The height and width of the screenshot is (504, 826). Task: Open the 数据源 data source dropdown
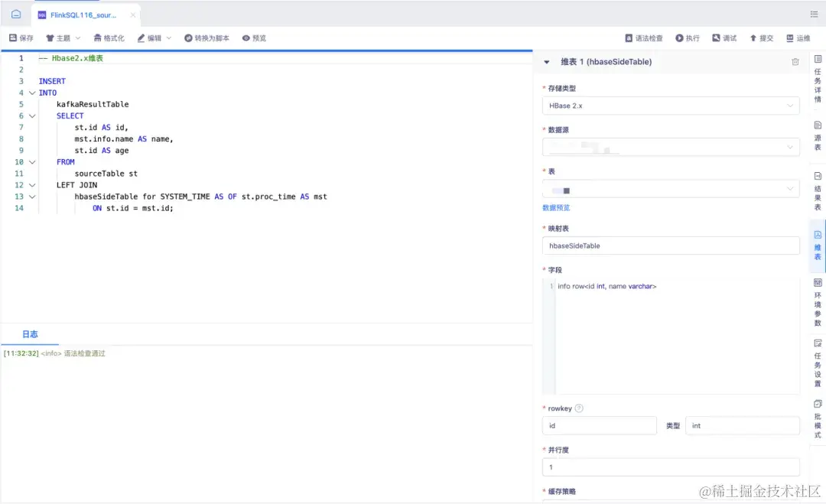671,147
